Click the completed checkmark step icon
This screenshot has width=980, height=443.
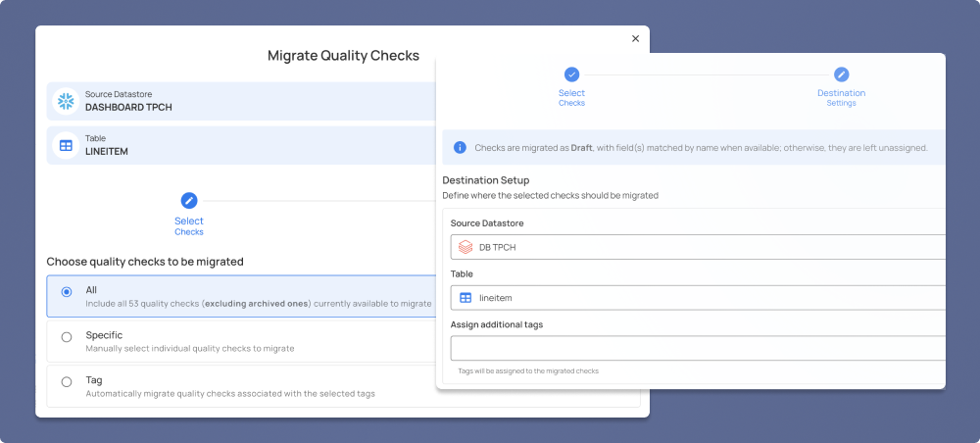(572, 74)
